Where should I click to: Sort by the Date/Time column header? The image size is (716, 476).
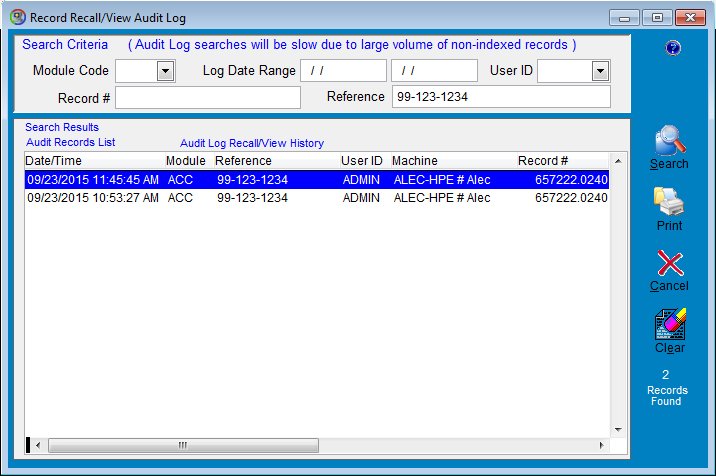[95, 161]
